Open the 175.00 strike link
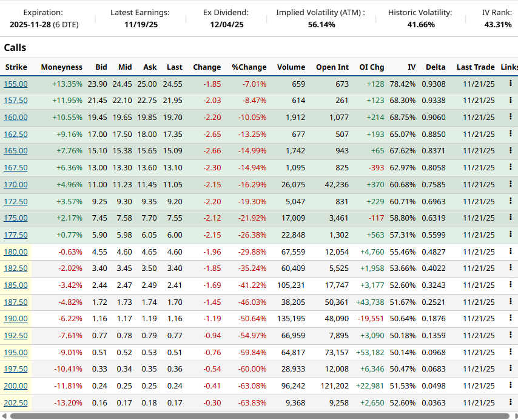The image size is (518, 420). (x=16, y=218)
